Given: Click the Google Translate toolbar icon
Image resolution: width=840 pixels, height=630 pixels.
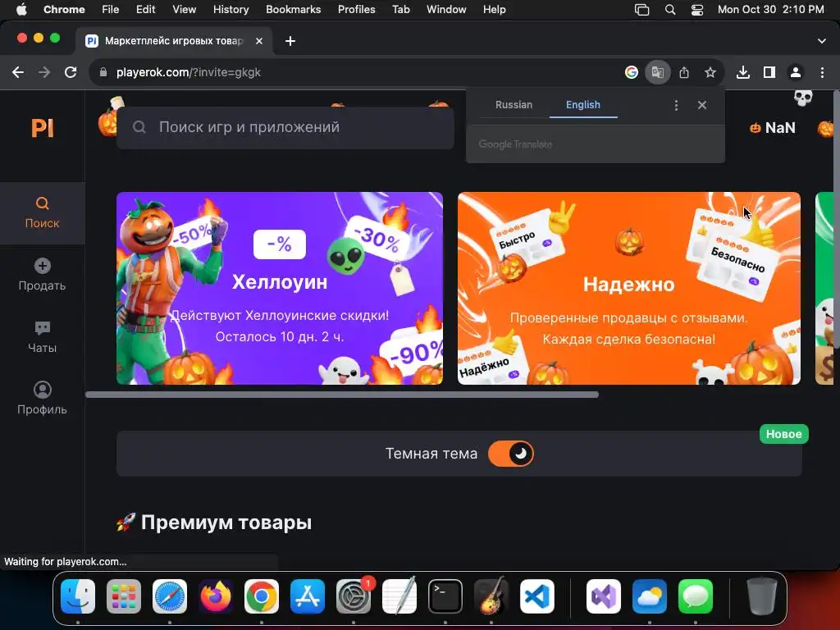Looking at the screenshot, I should (658, 72).
